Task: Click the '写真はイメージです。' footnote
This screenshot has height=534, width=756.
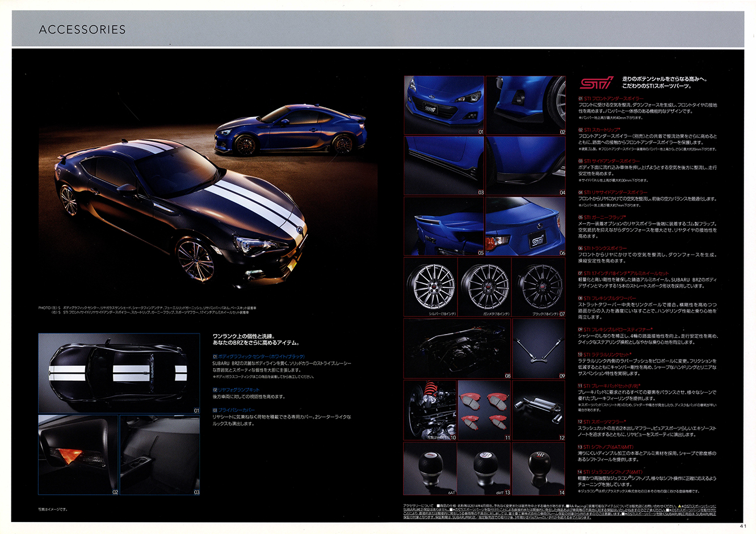Action: tap(53, 509)
